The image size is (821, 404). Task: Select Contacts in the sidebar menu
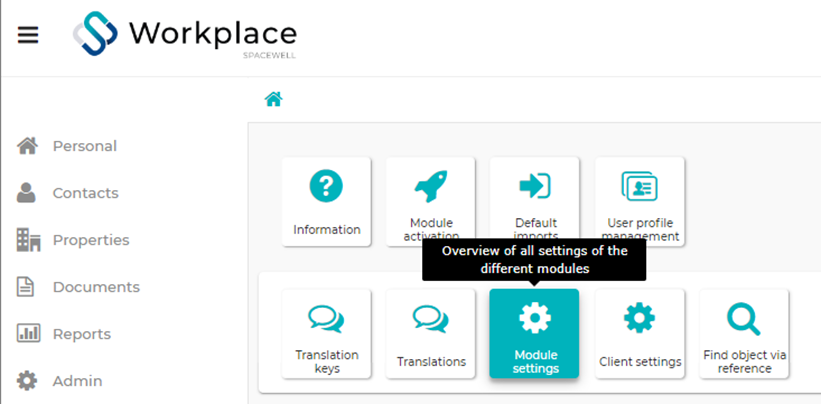click(x=86, y=193)
